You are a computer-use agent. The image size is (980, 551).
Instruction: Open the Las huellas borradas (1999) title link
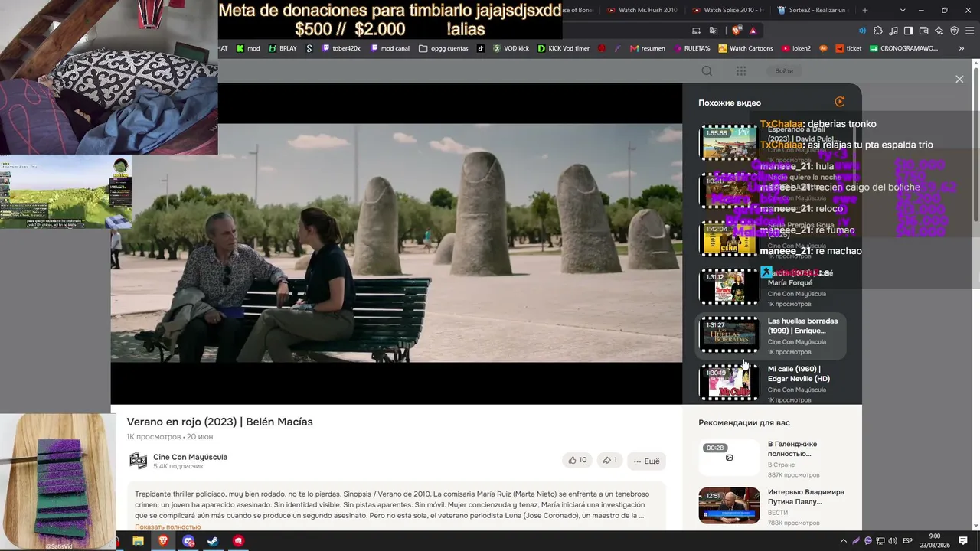802,326
